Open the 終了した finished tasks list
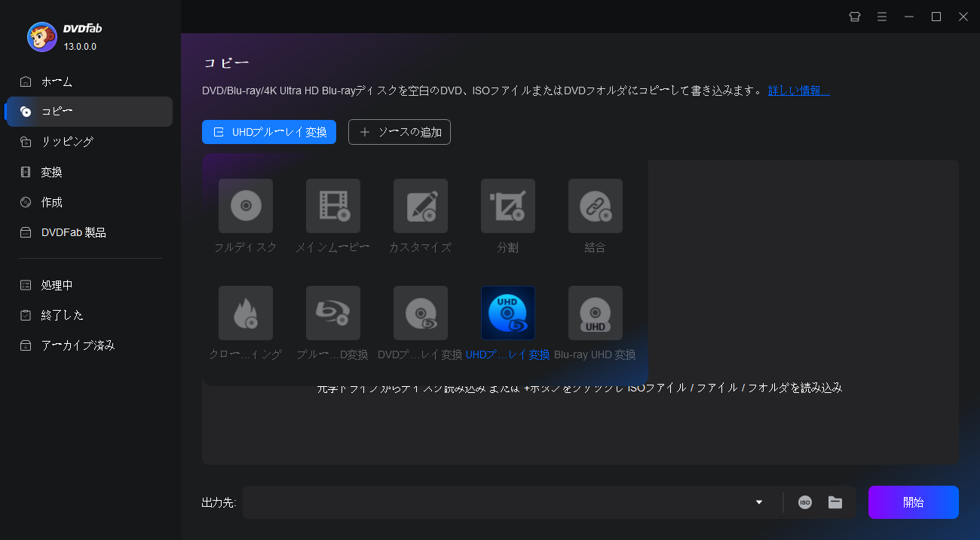 point(89,315)
